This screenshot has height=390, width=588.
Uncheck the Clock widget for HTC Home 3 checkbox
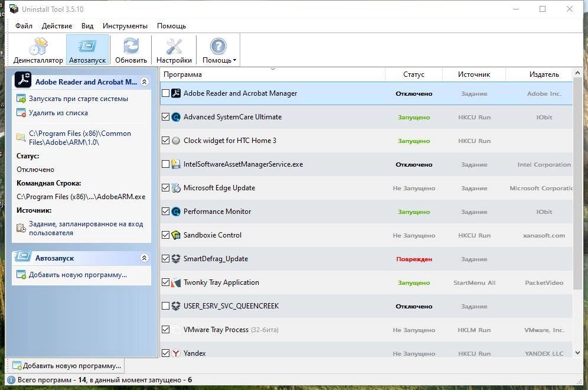(x=165, y=141)
